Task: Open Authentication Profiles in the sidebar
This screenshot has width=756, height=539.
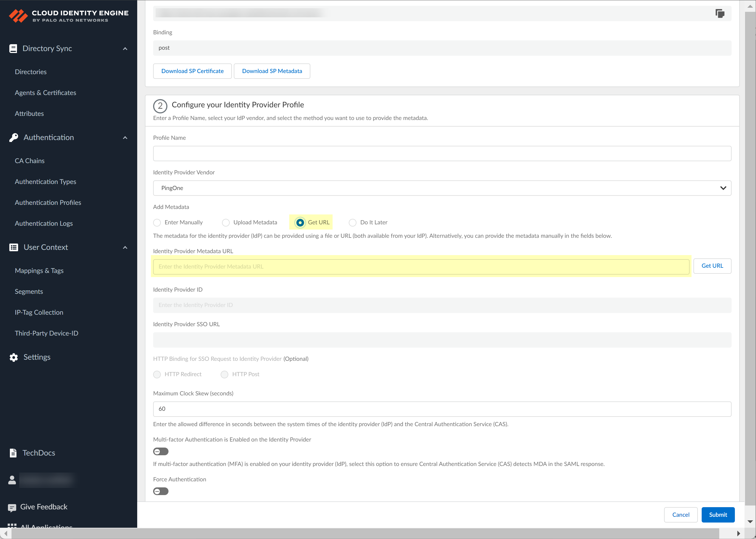Action: click(x=48, y=202)
